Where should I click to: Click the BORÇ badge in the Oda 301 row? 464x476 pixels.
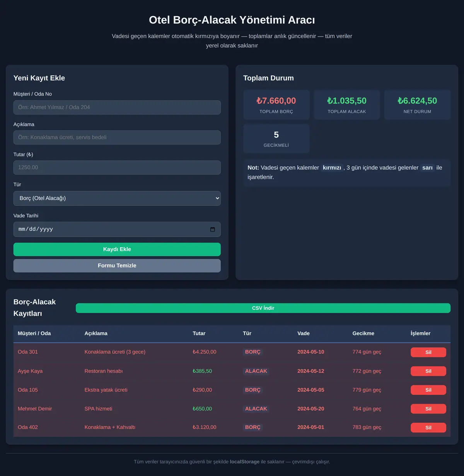coord(253,352)
